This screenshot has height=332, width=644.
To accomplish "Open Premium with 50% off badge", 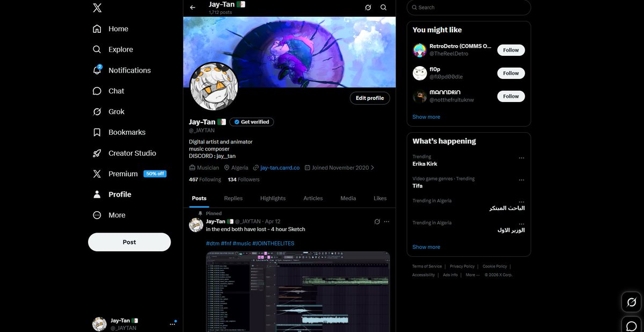I will coord(129,174).
